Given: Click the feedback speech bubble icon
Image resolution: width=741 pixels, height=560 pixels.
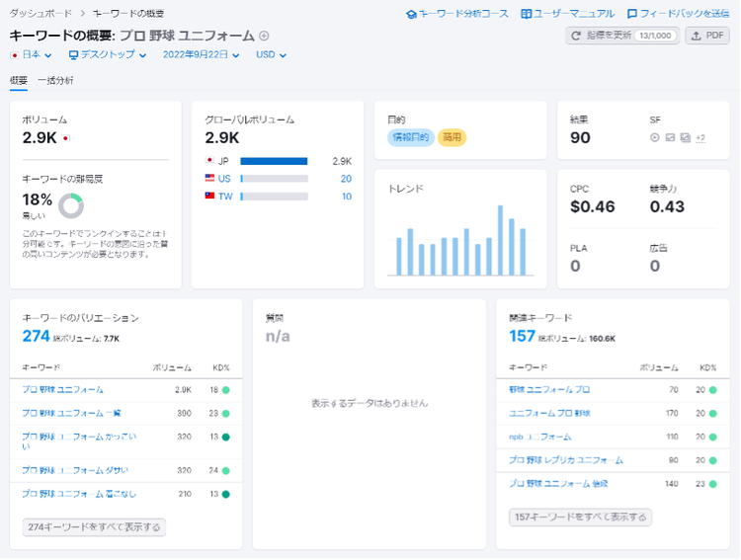Looking at the screenshot, I should [632, 14].
